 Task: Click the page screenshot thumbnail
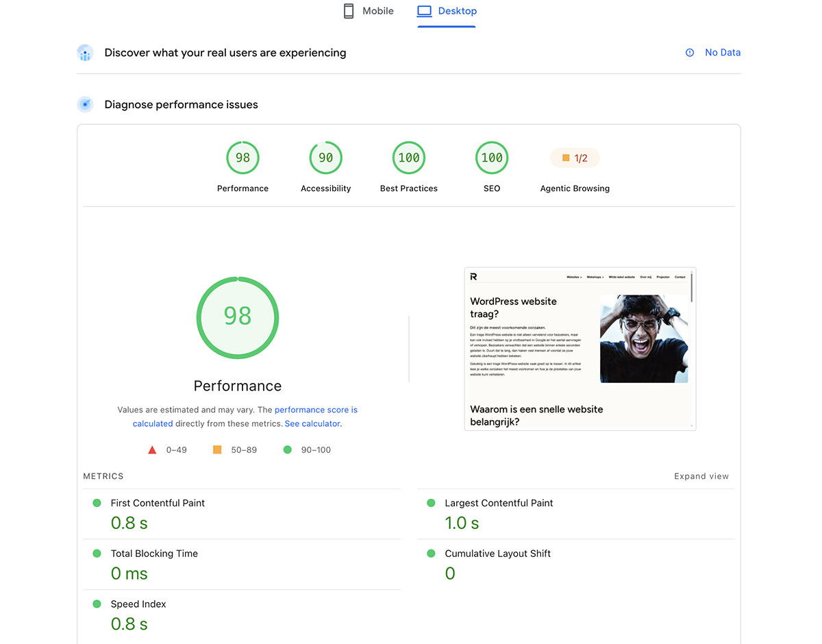point(580,349)
